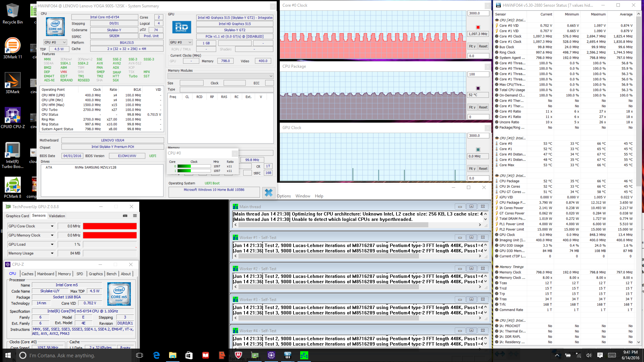Open the CPU #0 selector dropdown

[55, 43]
